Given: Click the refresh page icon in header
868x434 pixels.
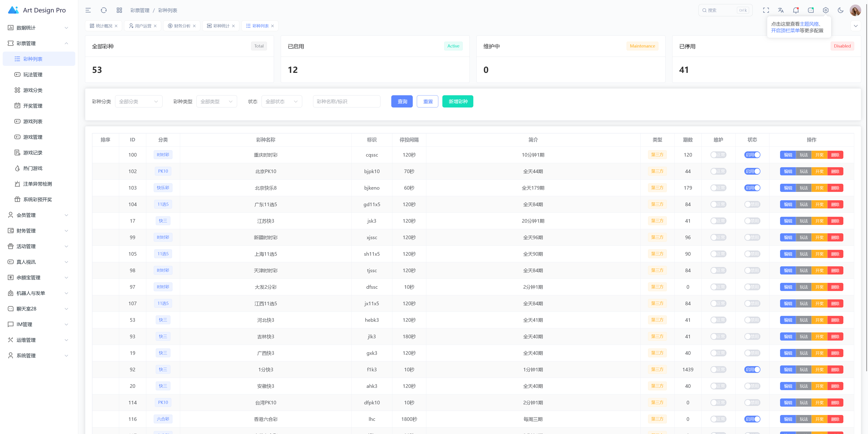Looking at the screenshot, I should 104,10.
